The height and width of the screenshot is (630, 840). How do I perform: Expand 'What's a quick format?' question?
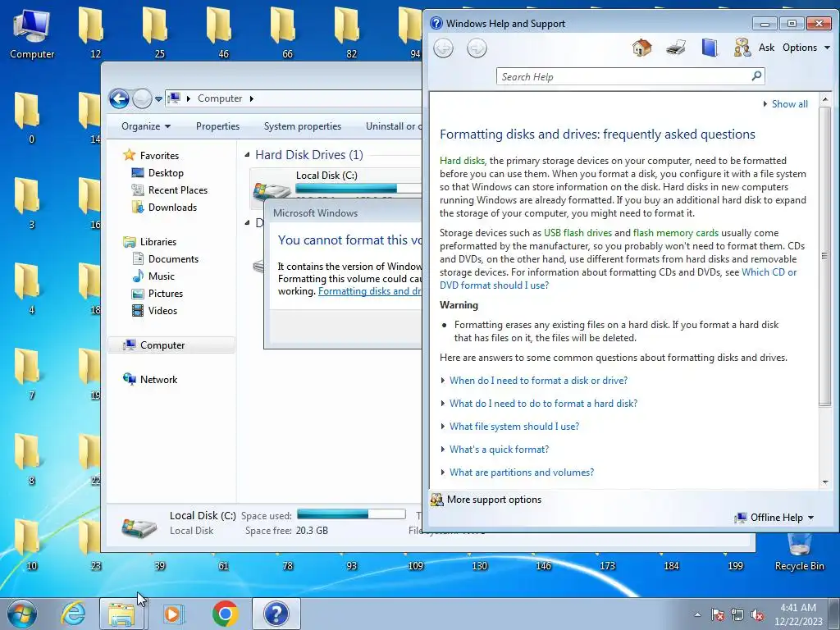point(500,450)
